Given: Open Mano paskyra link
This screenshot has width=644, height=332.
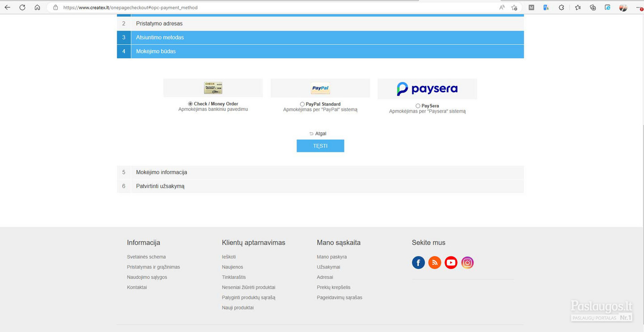Looking at the screenshot, I should 332,257.
